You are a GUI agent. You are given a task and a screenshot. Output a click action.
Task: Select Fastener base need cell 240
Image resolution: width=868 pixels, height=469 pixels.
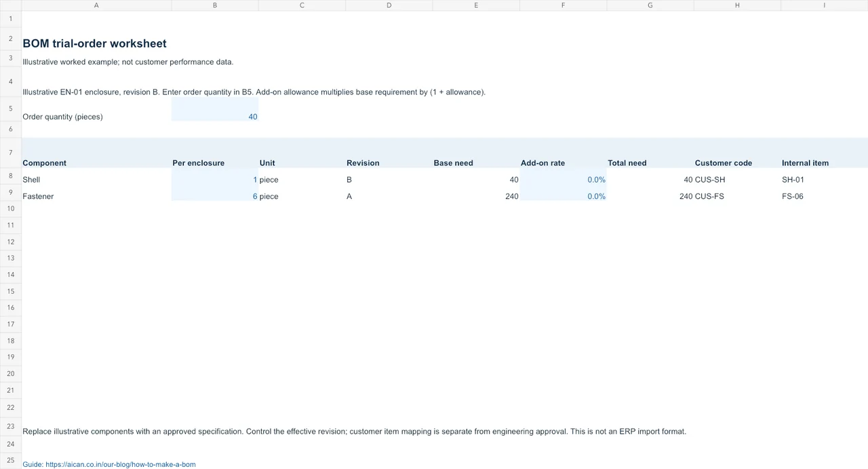[476, 193]
